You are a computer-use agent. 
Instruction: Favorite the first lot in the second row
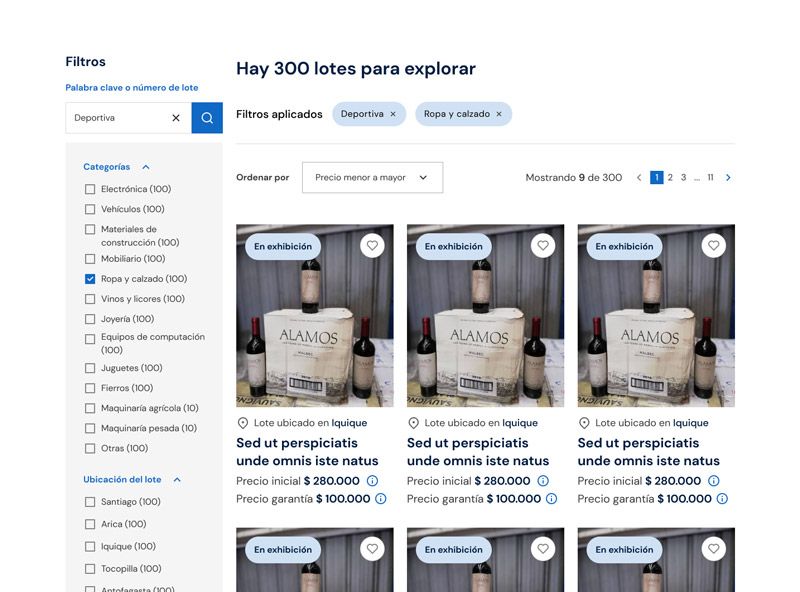(372, 549)
